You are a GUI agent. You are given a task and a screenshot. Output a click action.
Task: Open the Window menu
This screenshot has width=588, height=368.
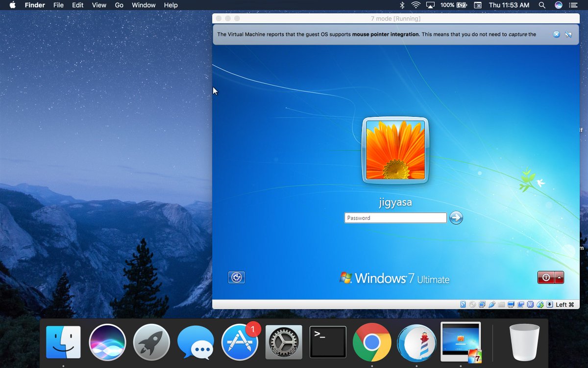(x=144, y=5)
